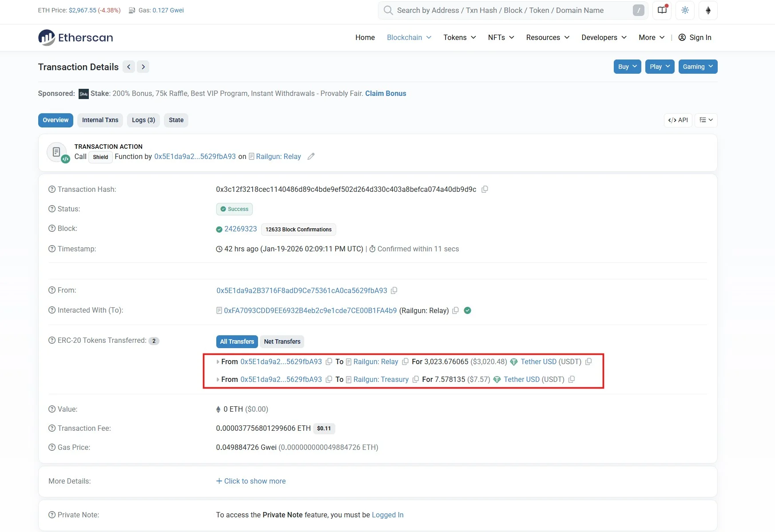Click the Claim Bonus link
The height and width of the screenshot is (532, 775).
point(385,93)
